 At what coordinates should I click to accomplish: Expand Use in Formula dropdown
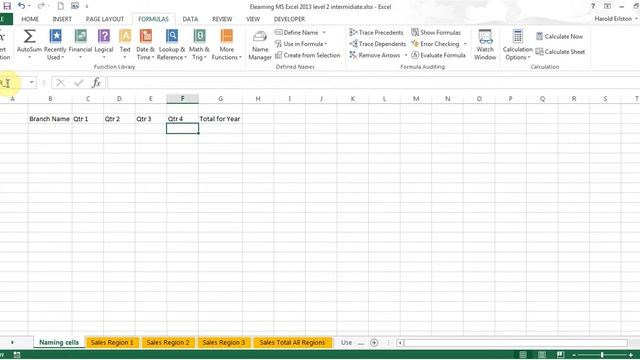(326, 44)
